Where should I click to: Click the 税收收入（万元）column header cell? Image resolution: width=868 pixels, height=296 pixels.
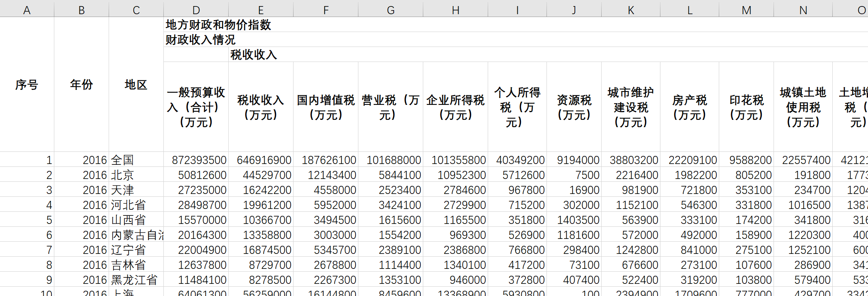(261, 107)
